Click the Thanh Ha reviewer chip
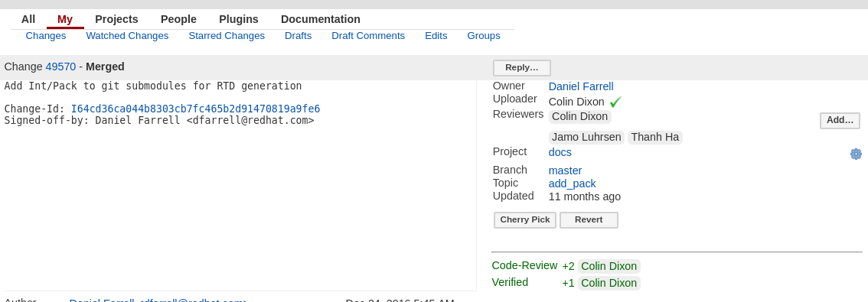 (x=655, y=137)
